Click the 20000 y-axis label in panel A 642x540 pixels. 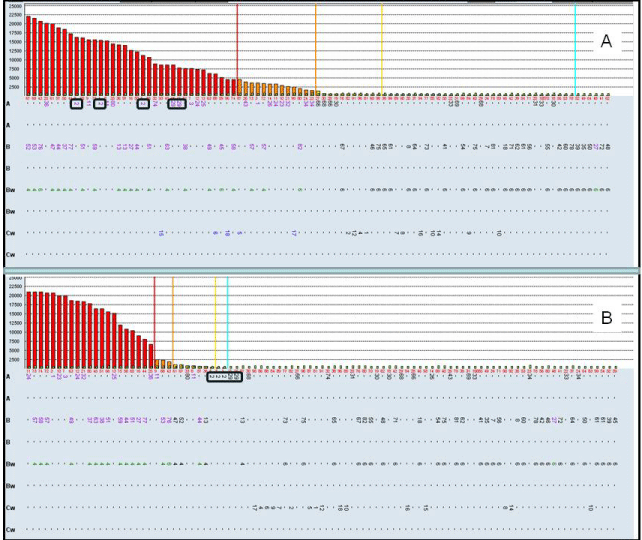[x=15, y=24]
